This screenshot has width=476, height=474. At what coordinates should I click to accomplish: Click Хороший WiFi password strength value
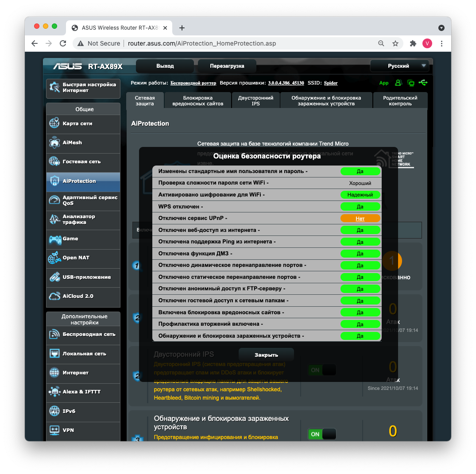pos(360,183)
